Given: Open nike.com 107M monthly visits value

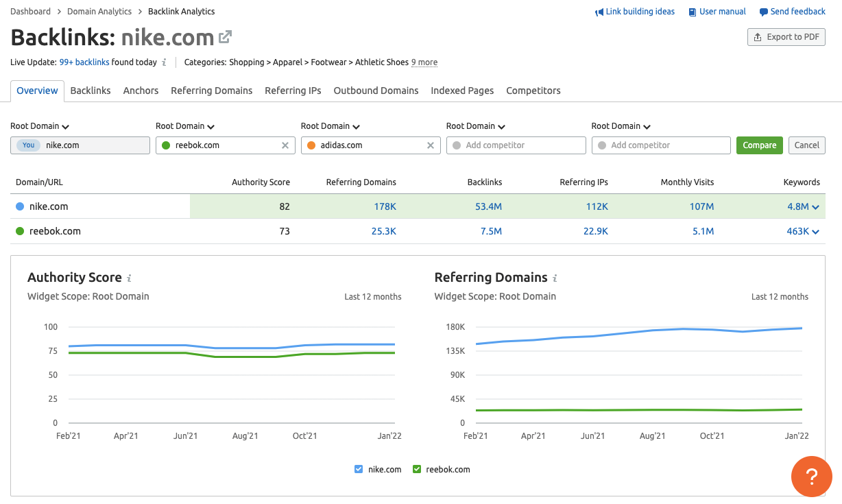Looking at the screenshot, I should click(701, 206).
